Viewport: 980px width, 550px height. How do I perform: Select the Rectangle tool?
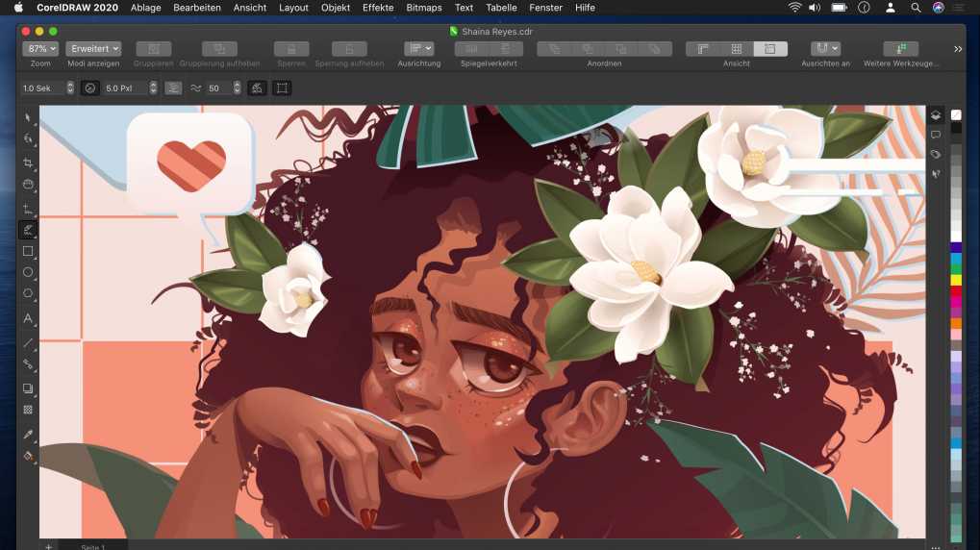click(x=28, y=251)
